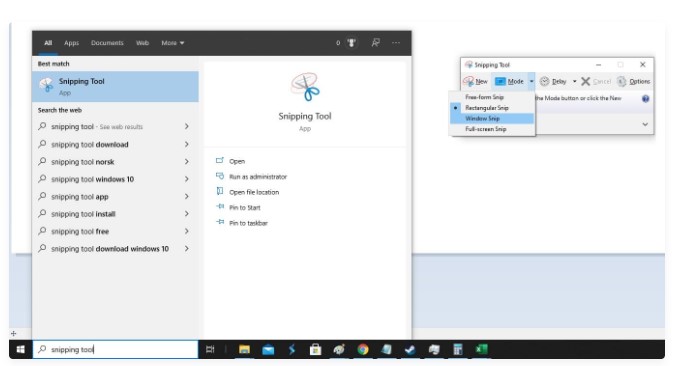Click the Windows Start button
The width and height of the screenshot is (682, 366).
(x=20, y=349)
